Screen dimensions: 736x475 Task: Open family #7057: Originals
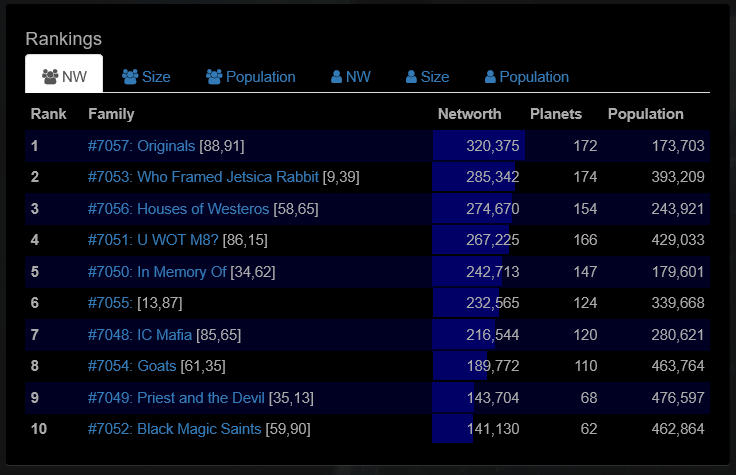tap(141, 146)
